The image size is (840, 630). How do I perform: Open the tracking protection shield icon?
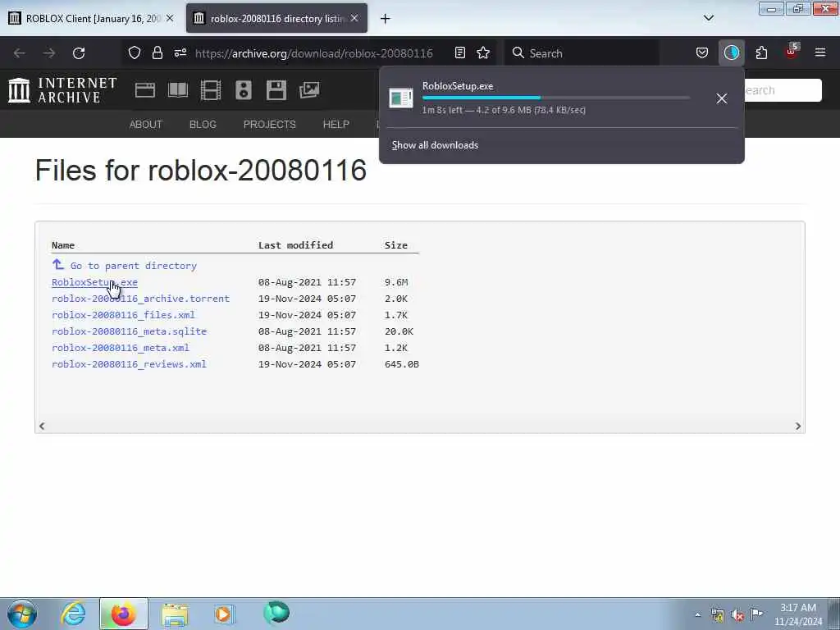tap(135, 53)
